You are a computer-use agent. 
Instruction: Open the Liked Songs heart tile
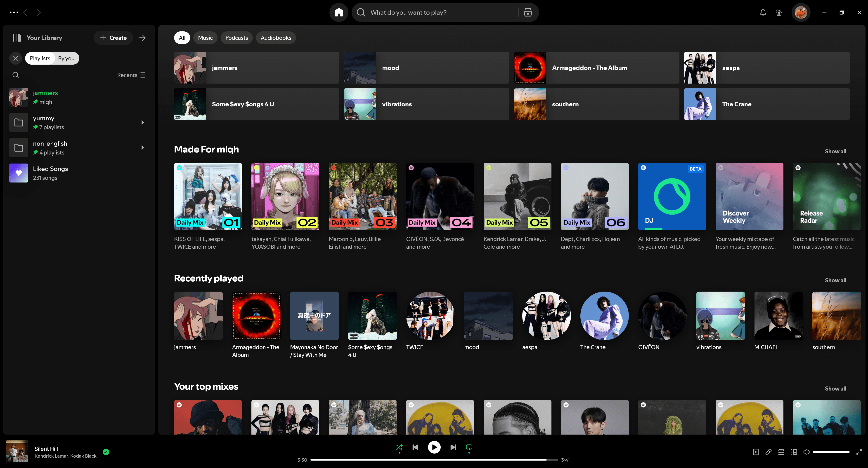(19, 173)
